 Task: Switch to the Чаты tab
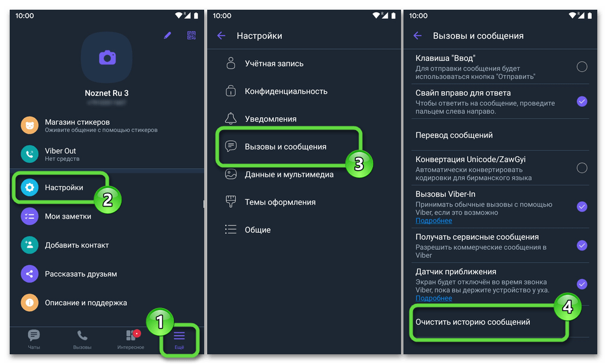[33, 339]
